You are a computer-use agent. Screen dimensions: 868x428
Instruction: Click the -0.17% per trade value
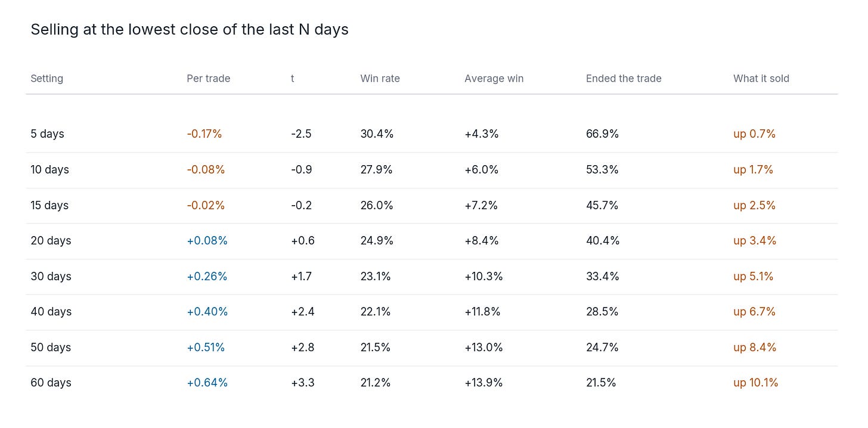204,134
